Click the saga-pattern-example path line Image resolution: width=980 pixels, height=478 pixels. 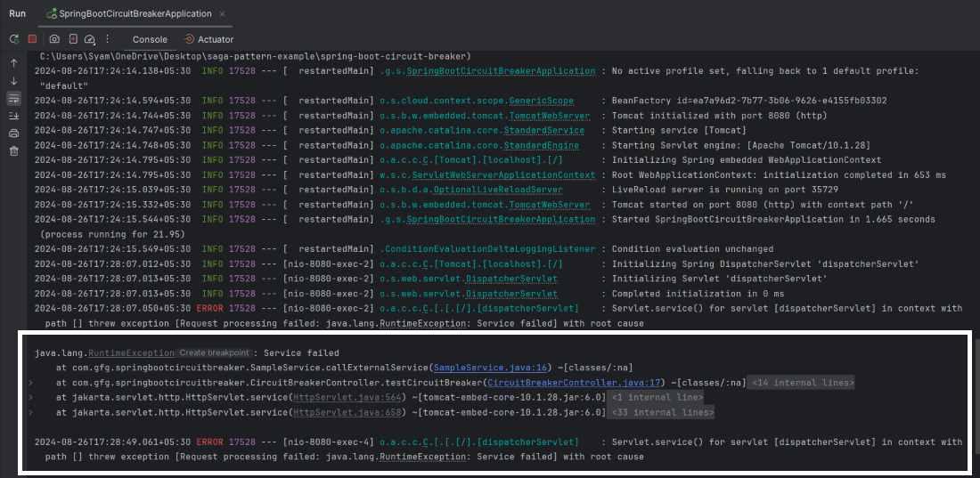(x=255, y=56)
